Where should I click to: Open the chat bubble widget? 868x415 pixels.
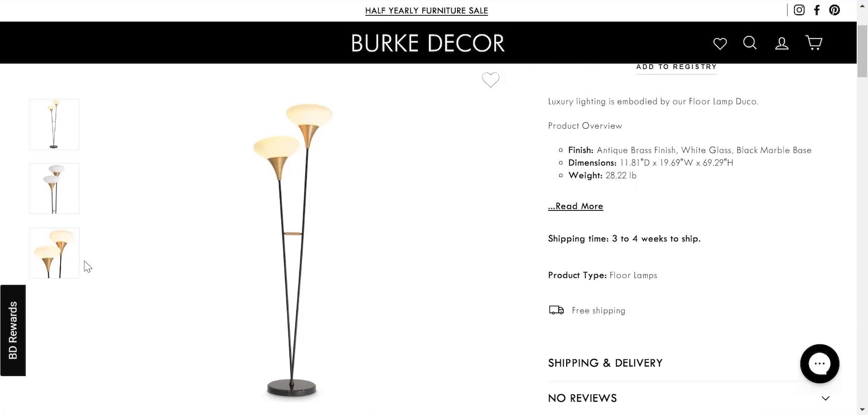pos(820,364)
